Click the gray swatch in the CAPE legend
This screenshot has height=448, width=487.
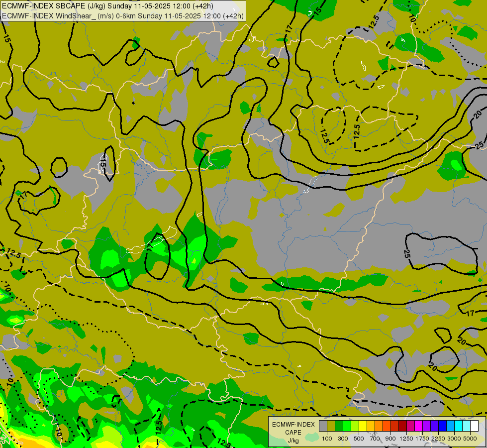click(x=323, y=426)
